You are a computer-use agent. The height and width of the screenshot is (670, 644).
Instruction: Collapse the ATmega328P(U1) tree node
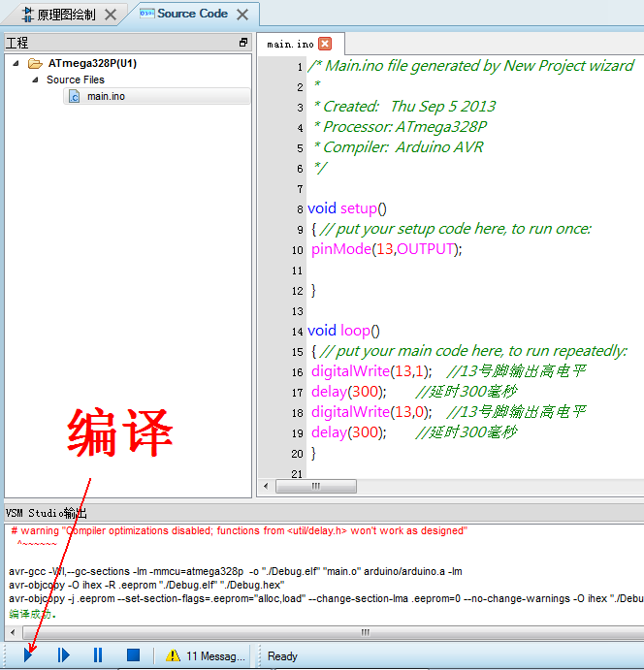point(16,63)
